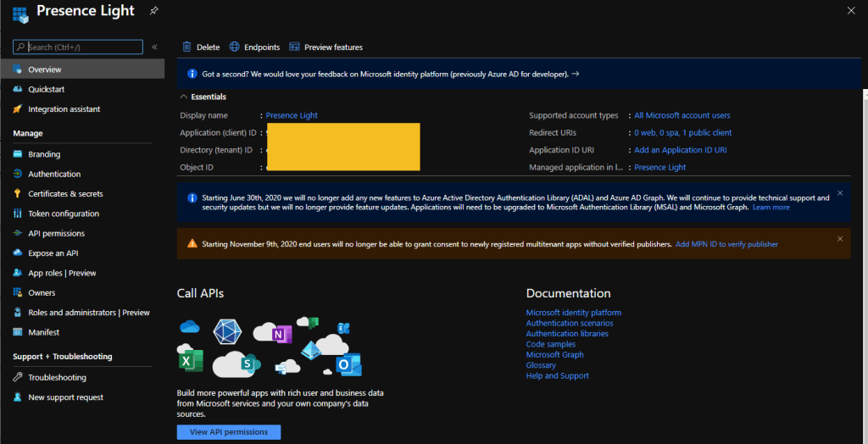Open Integration assistant rocket icon

(x=18, y=109)
